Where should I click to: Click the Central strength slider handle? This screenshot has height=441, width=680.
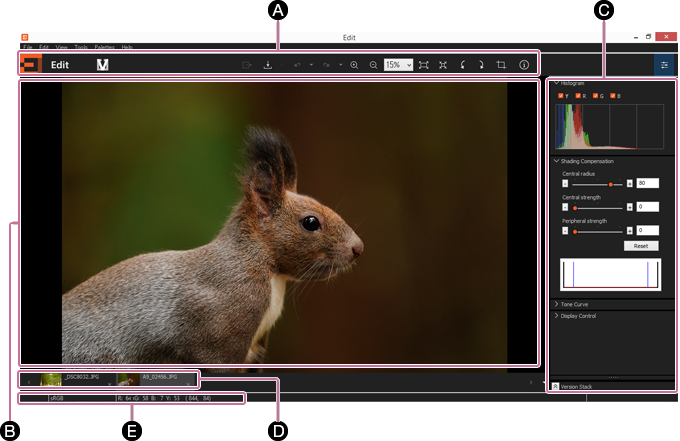[x=575, y=208]
